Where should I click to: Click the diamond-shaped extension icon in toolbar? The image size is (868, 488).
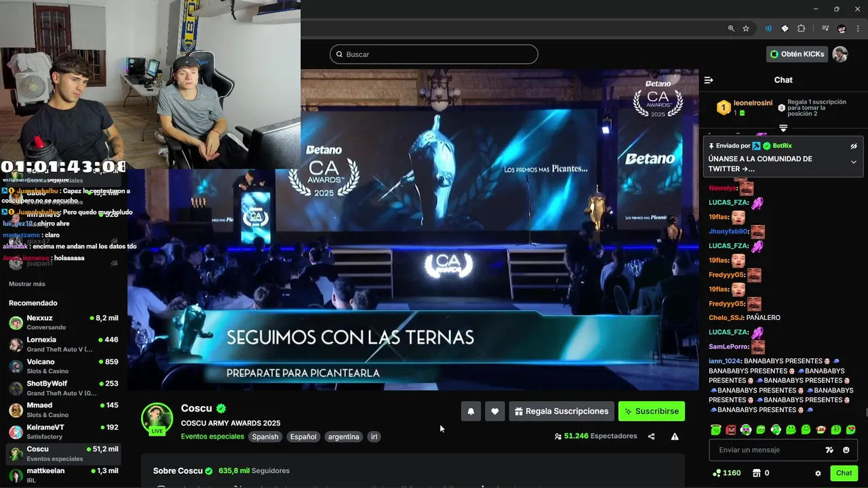click(x=785, y=28)
